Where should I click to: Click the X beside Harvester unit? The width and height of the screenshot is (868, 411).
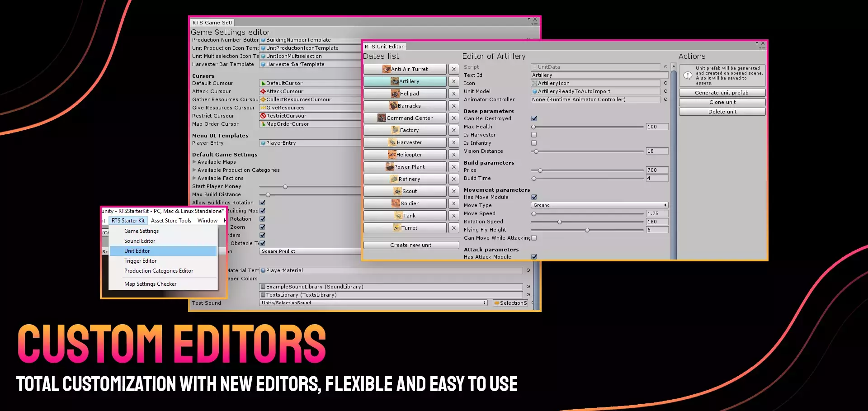pyautogui.click(x=454, y=142)
